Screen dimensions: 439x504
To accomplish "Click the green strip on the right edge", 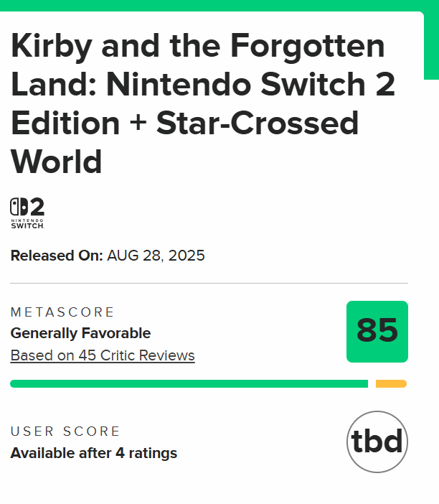I will click(431, 43).
